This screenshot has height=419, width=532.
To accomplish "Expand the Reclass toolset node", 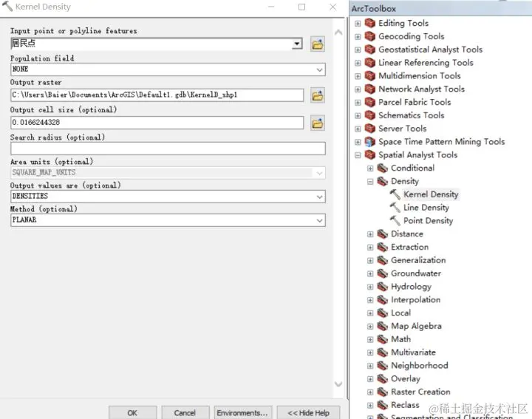I will coord(370,405).
